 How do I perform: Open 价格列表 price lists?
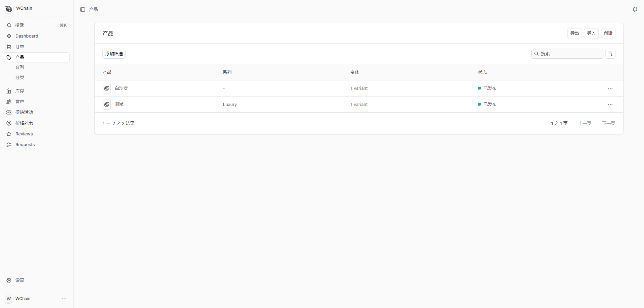[x=24, y=123]
